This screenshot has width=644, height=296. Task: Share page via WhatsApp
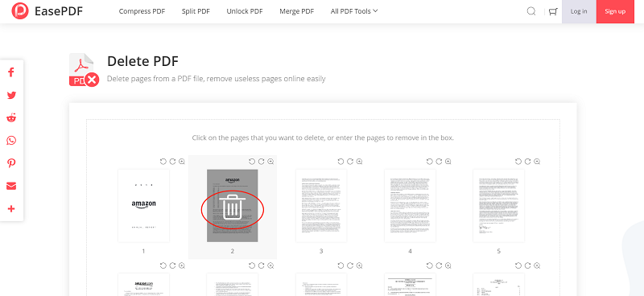11,141
